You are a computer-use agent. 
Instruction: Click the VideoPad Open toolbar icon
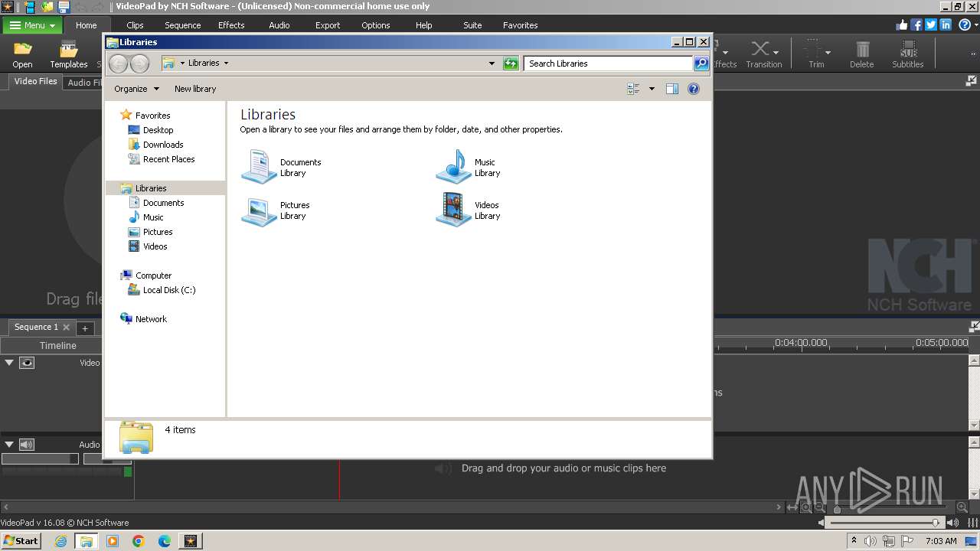tap(22, 55)
